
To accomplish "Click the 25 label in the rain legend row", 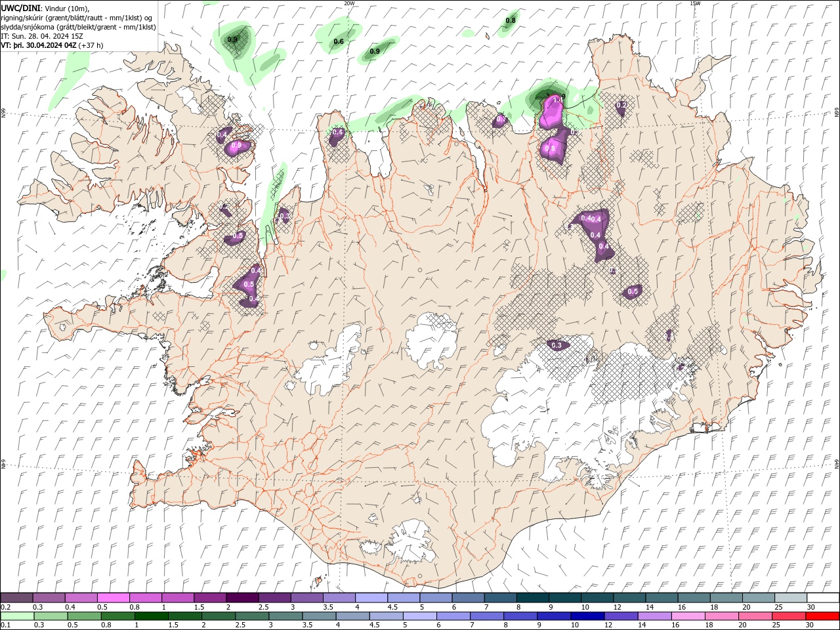I will [778, 625].
